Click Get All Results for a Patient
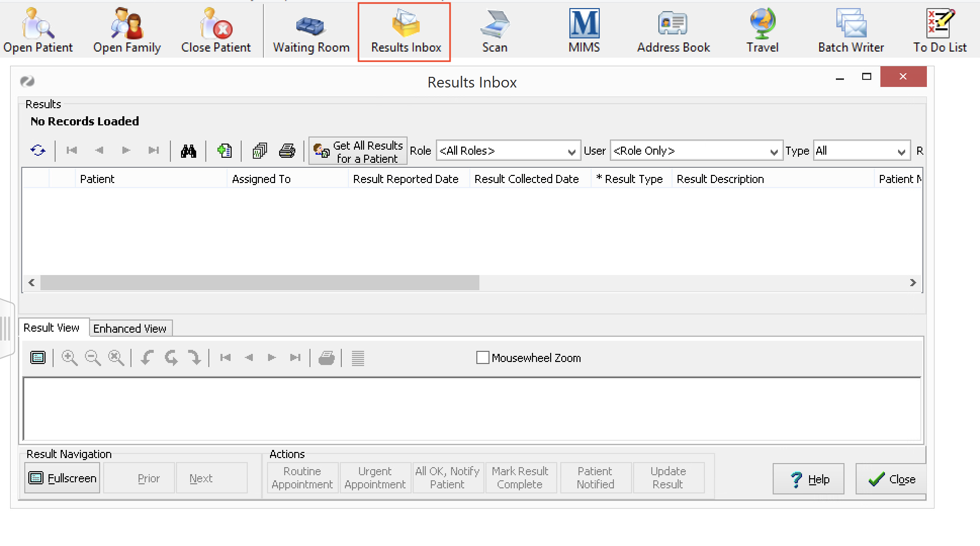 click(x=358, y=152)
